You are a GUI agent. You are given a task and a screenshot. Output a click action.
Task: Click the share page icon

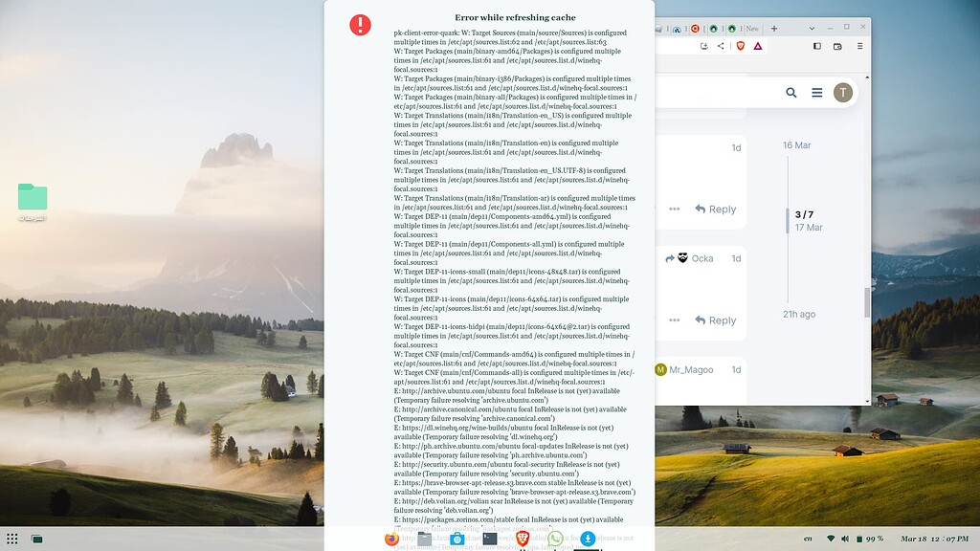point(723,46)
